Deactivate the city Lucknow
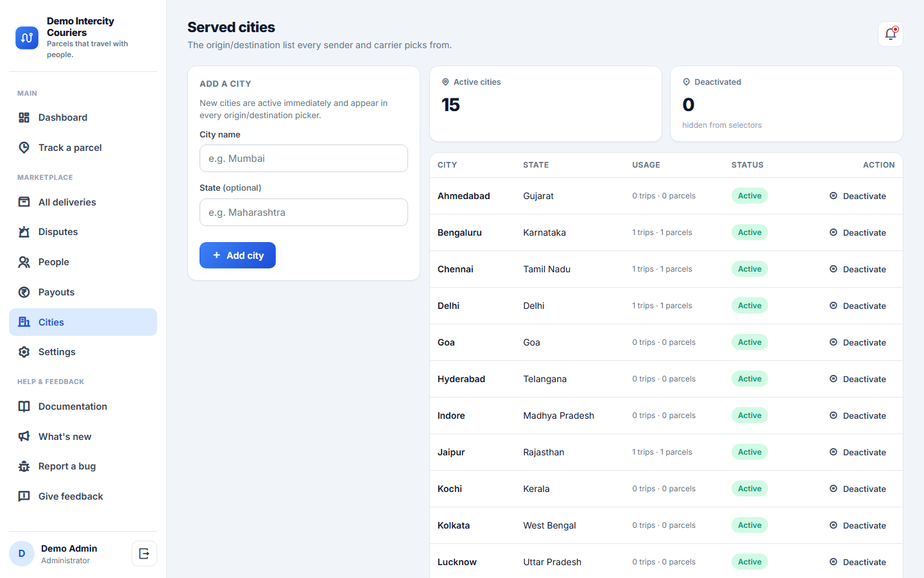The image size is (924, 578). click(858, 562)
